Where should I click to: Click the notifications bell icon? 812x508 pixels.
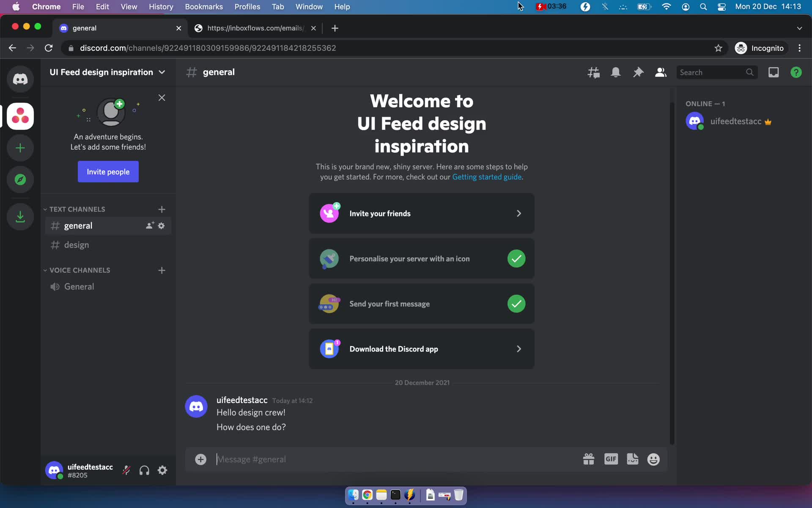pyautogui.click(x=616, y=72)
